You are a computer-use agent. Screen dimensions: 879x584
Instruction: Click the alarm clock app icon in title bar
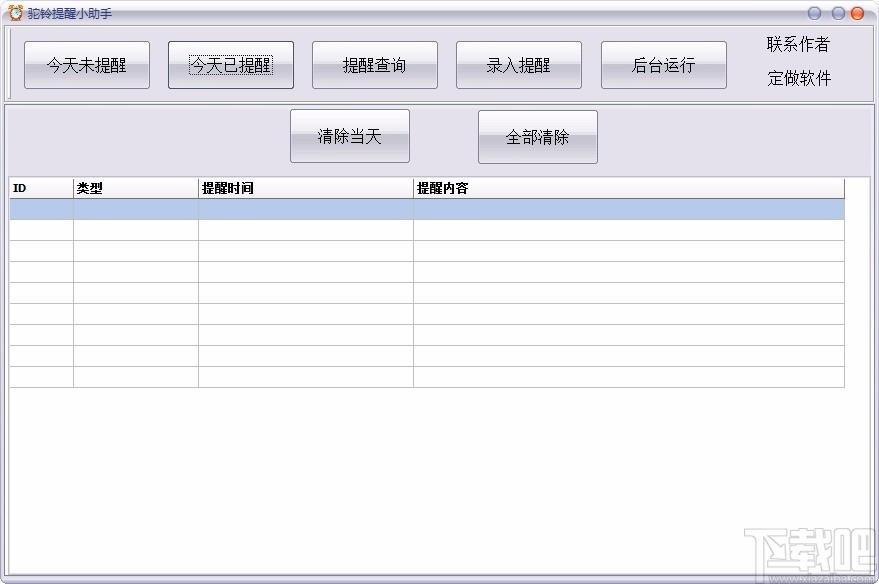click(15, 13)
